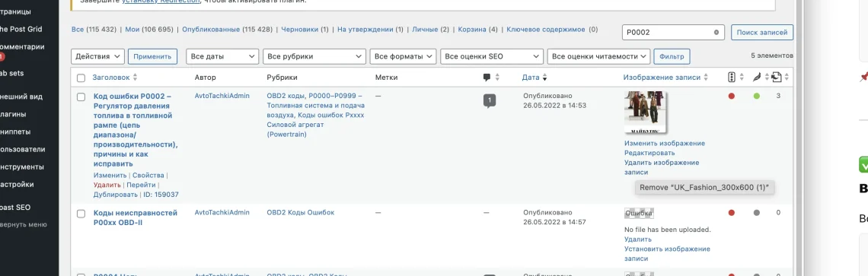Sort by the SEO score column icon
The width and height of the screenshot is (868, 276).
tap(731, 78)
